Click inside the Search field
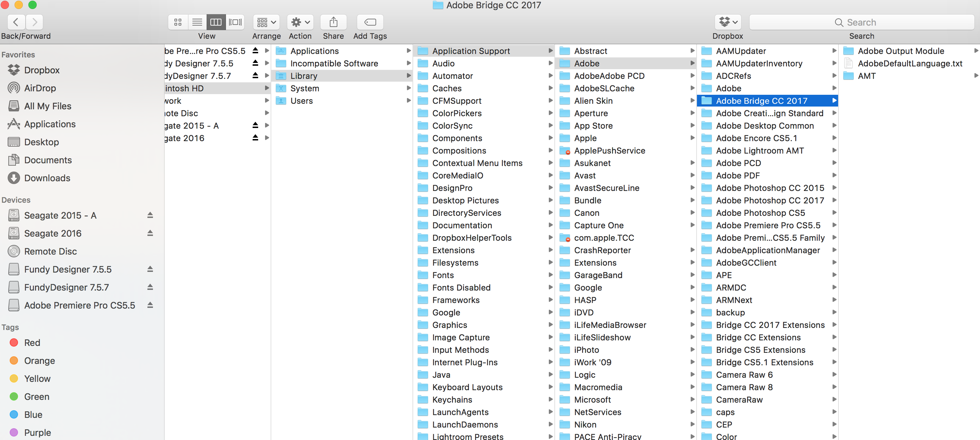 tap(861, 22)
